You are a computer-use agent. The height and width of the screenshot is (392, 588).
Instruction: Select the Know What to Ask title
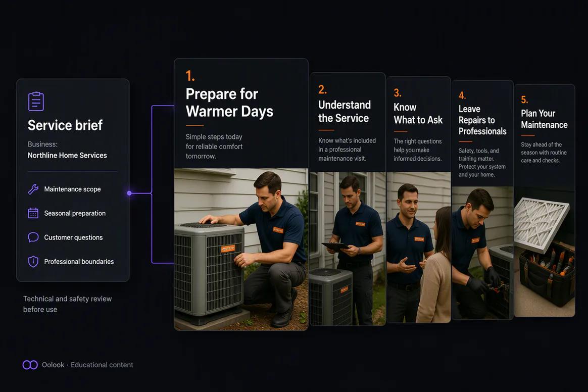418,113
